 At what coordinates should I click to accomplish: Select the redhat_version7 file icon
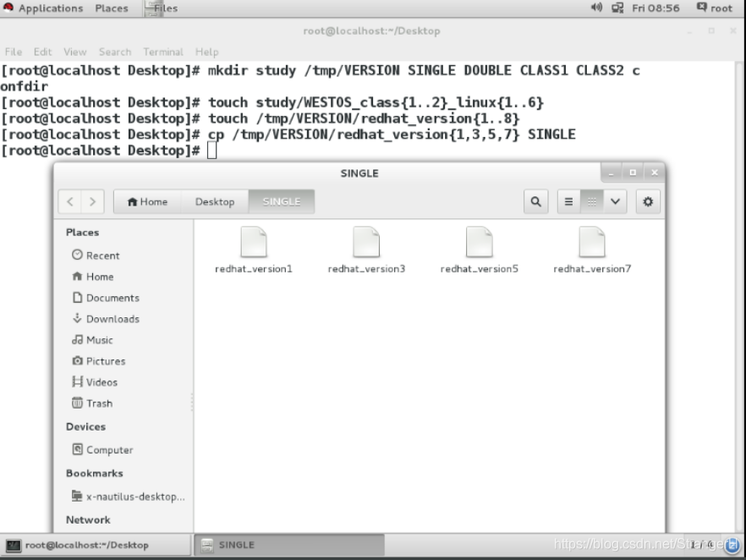(591, 242)
